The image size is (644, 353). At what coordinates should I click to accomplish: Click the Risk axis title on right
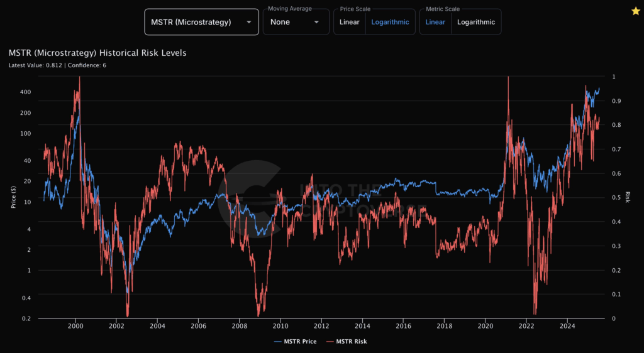click(x=628, y=197)
